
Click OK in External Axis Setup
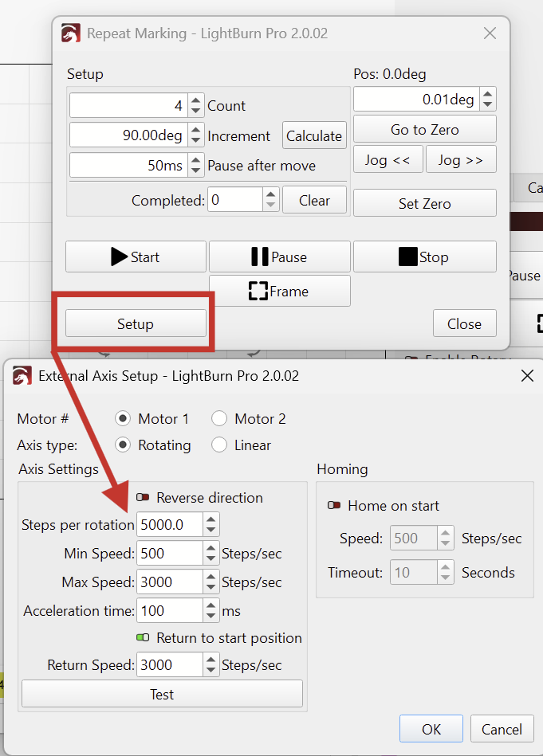(x=431, y=729)
